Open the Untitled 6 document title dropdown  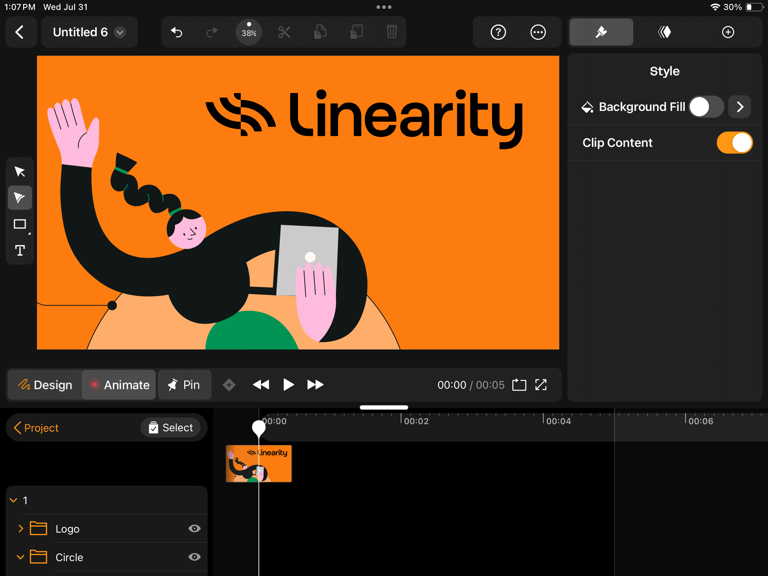coord(89,32)
